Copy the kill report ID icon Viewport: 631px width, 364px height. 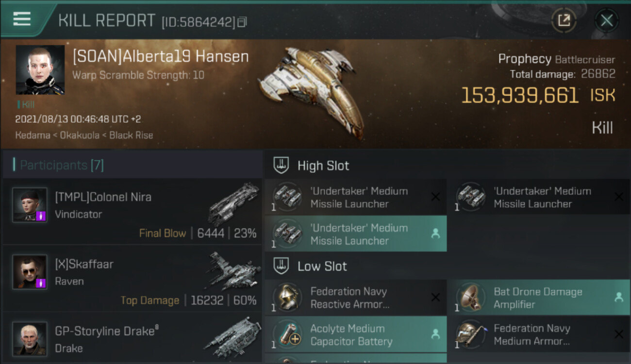pyautogui.click(x=242, y=22)
